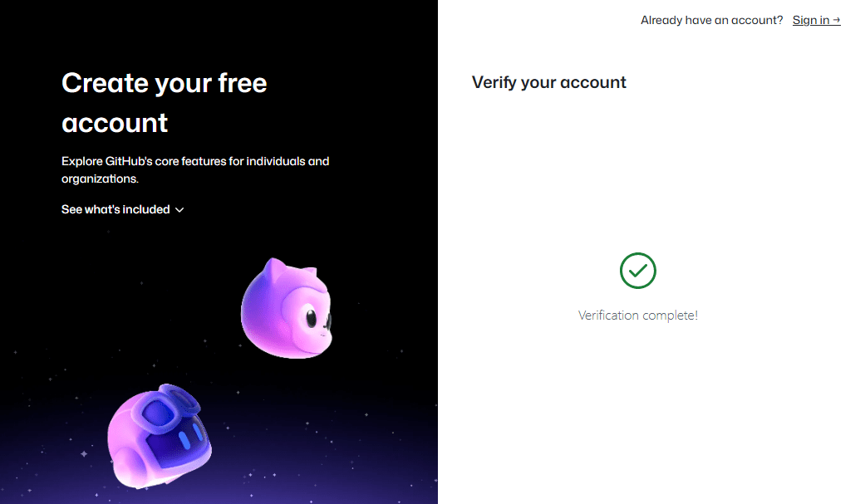The width and height of the screenshot is (865, 504).
Task: Click the Copilot robot mascot
Action: tap(158, 436)
